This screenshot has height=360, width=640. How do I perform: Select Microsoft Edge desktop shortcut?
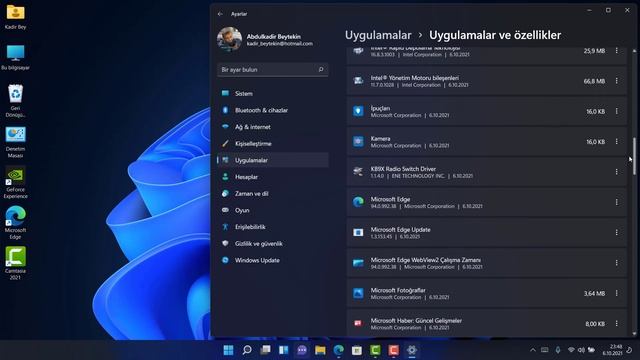(x=16, y=223)
